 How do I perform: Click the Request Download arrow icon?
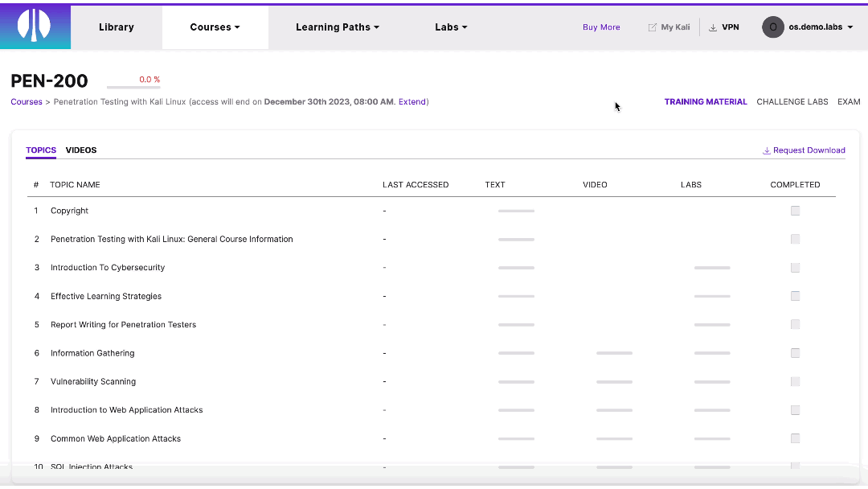(x=766, y=150)
